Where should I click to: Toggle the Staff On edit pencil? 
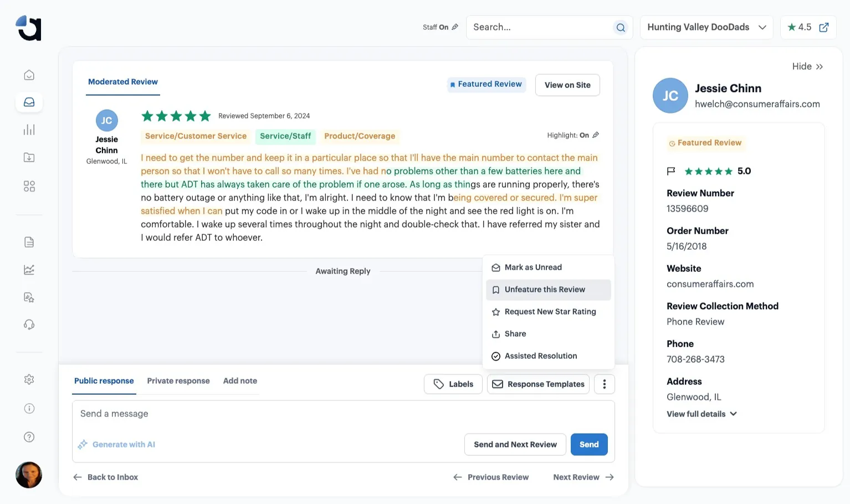pos(455,27)
